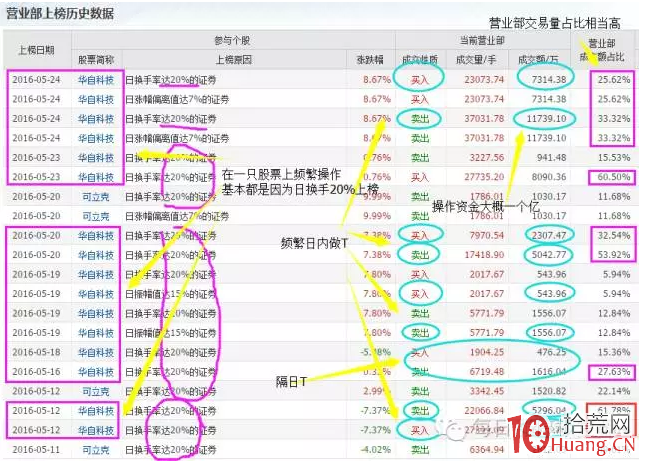
Task: Select the 22.14% share cell
Action: 613,391
